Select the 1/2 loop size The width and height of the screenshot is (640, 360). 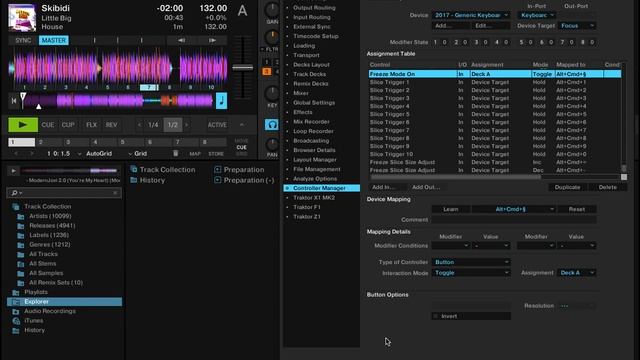tap(173, 125)
